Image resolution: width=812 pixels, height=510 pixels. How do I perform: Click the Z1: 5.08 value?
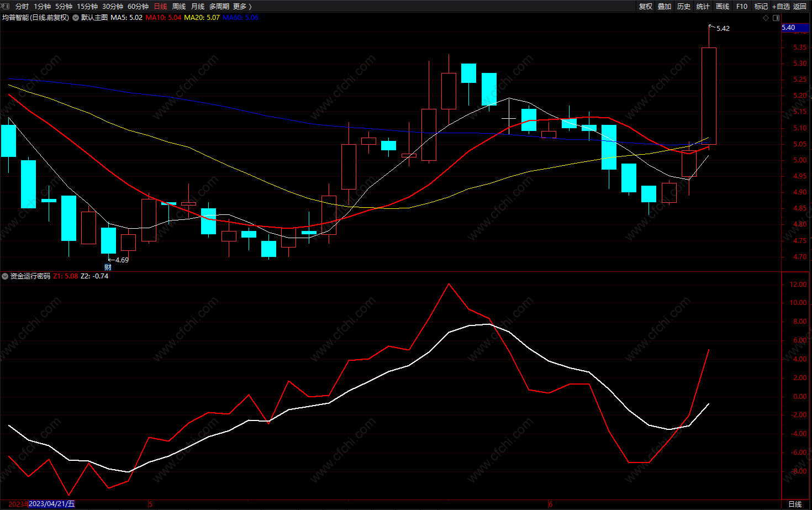pos(66,276)
